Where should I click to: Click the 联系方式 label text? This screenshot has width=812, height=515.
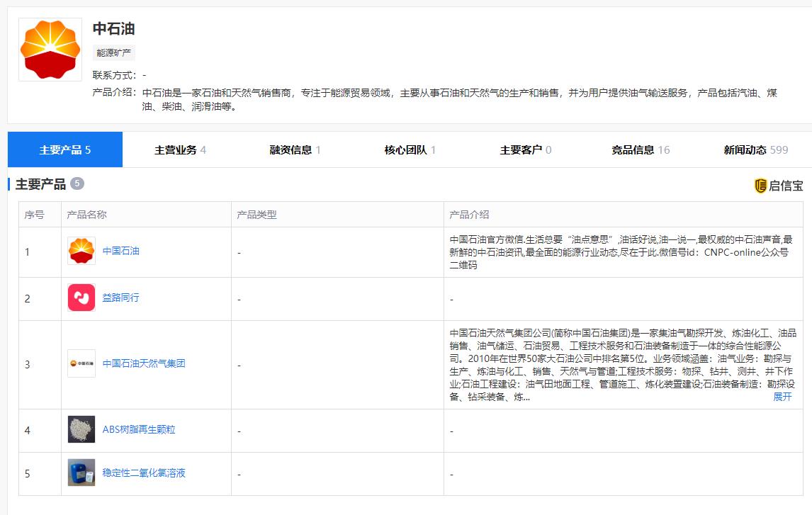[x=115, y=75]
